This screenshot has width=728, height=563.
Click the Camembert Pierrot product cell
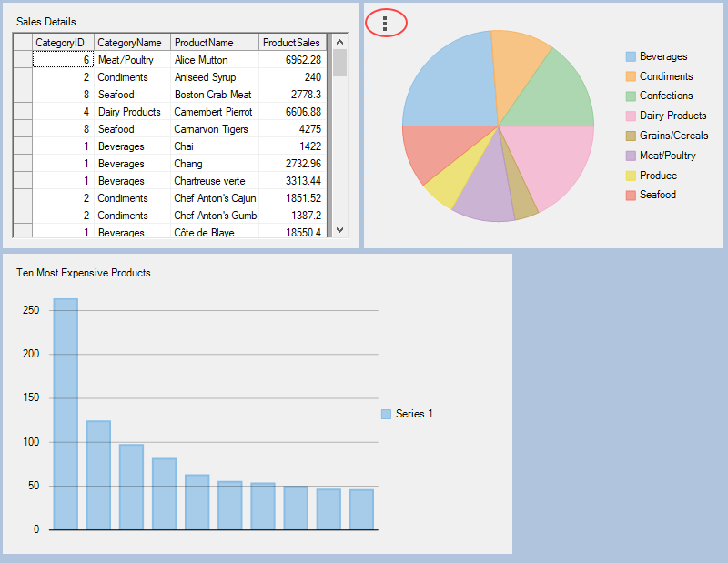[x=214, y=112]
